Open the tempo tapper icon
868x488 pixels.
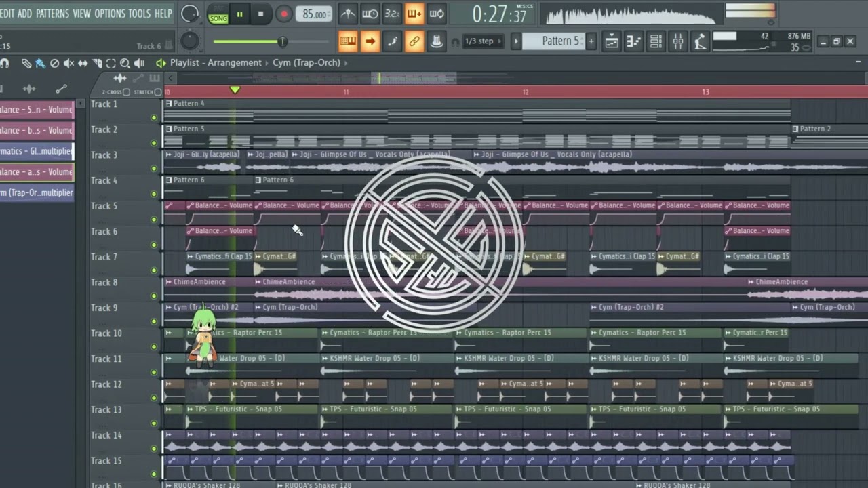point(700,41)
